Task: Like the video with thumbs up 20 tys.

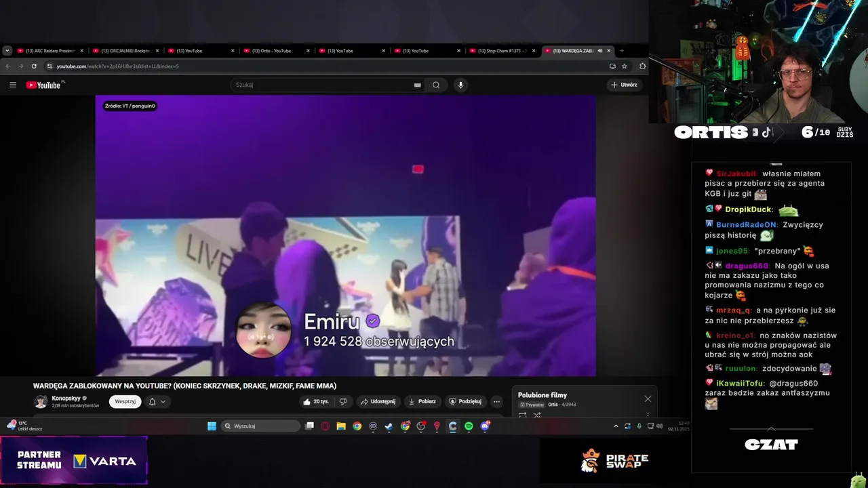Action: click(x=317, y=401)
